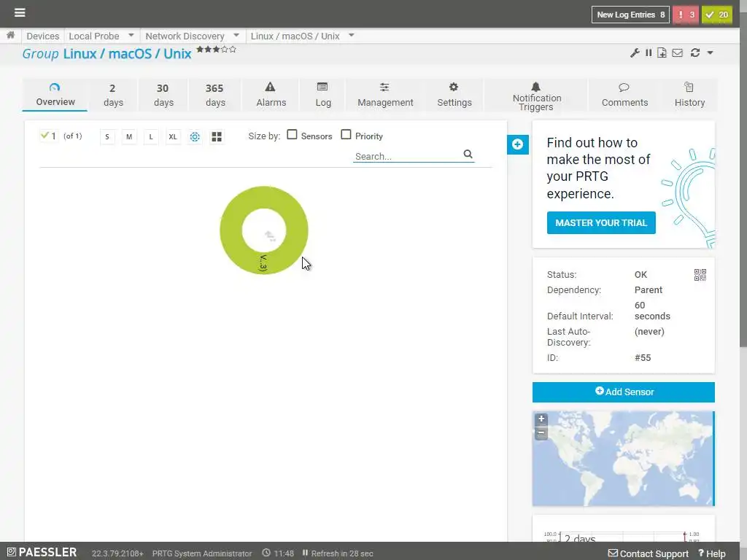Enable Size by Priority checkbox

pos(346,135)
